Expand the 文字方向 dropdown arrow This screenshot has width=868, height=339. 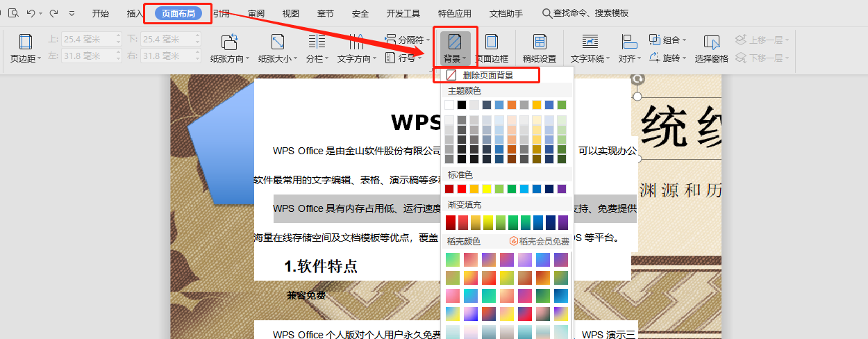pyautogui.click(x=374, y=59)
